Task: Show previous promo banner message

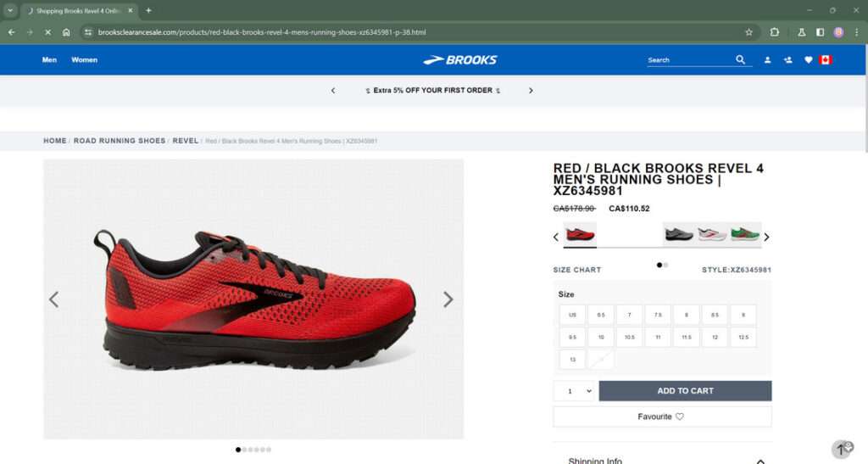Action: tap(332, 90)
